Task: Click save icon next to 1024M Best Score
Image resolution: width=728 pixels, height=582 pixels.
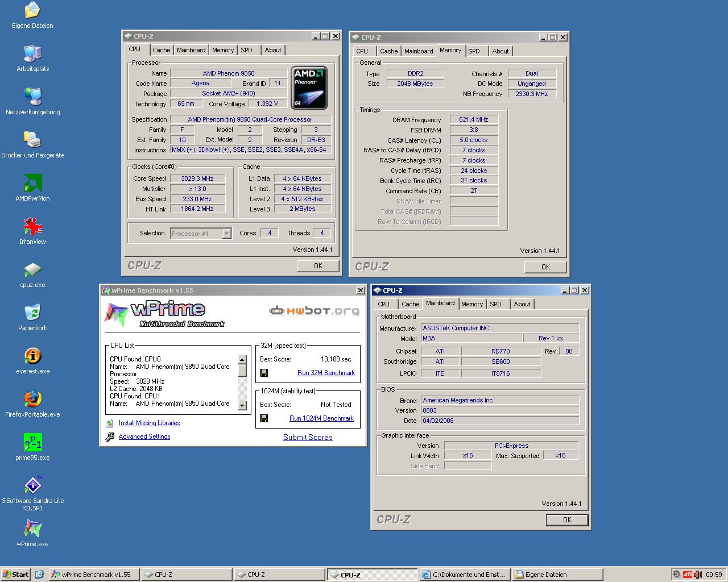Action: point(264,418)
